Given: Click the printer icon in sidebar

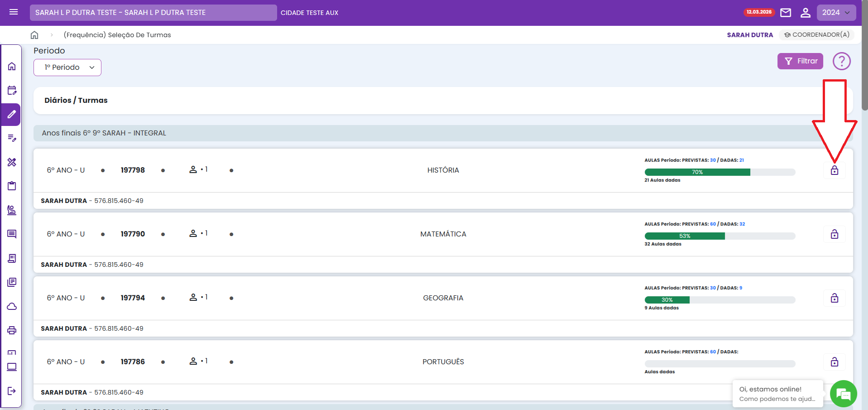Looking at the screenshot, I should (x=12, y=330).
